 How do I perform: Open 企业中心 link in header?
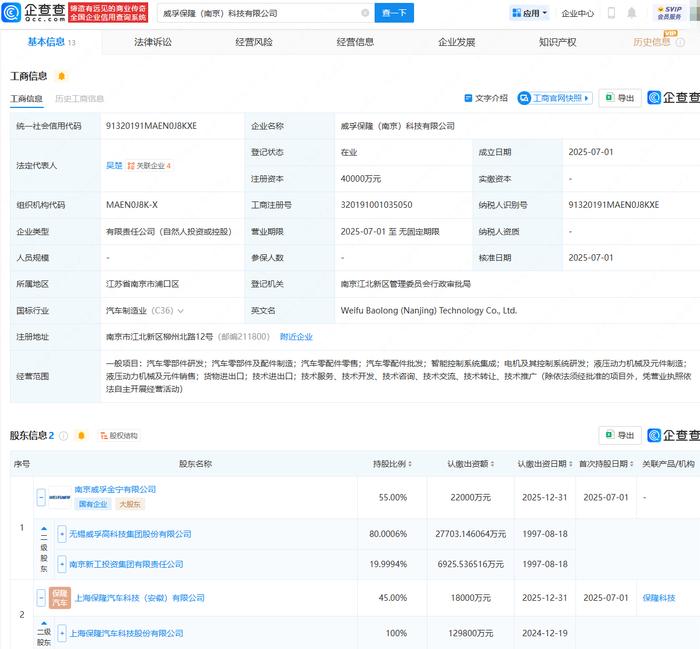[578, 13]
